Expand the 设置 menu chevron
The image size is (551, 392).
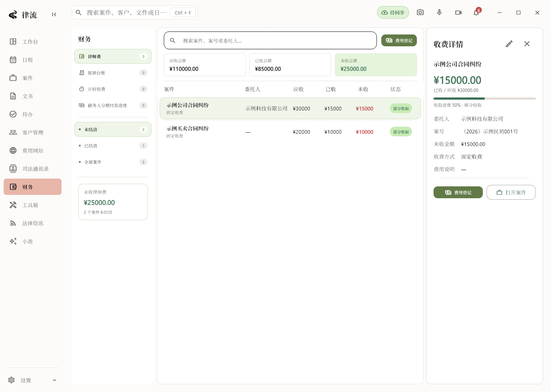(54, 380)
